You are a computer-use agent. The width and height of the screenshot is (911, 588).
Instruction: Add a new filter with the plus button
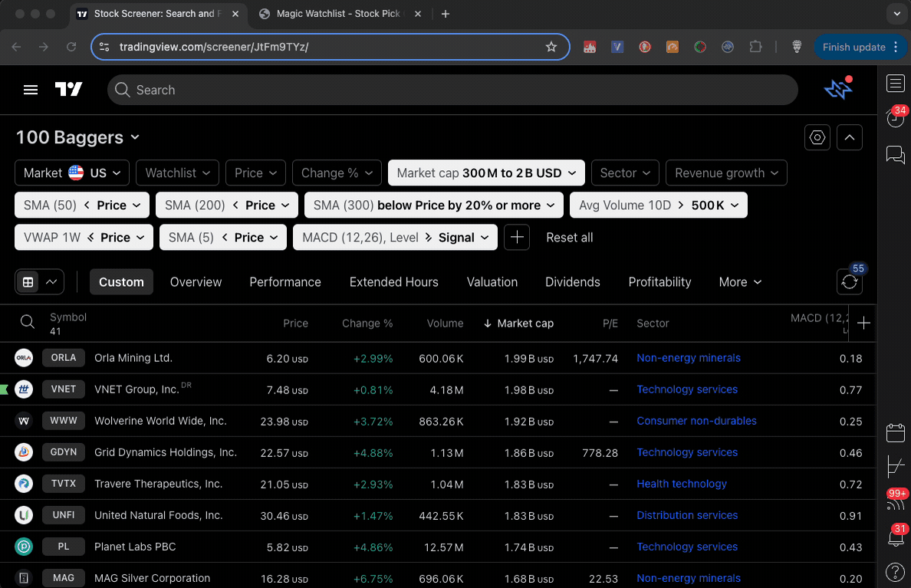pos(517,237)
